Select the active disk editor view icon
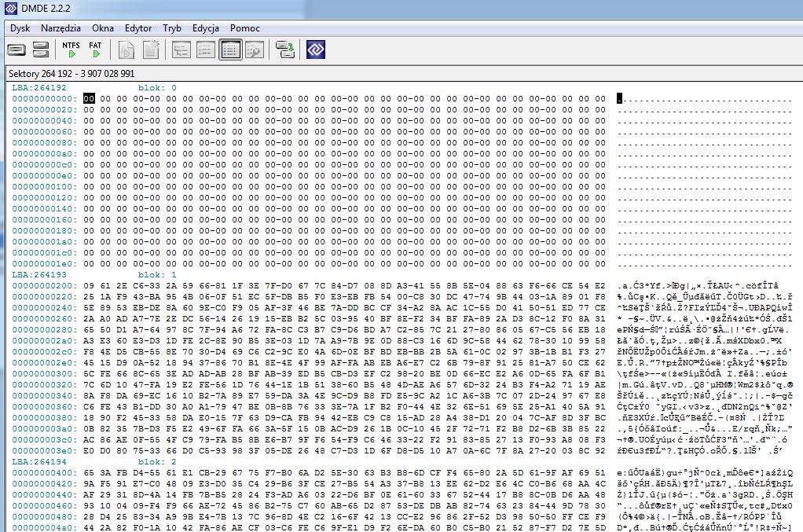The width and height of the screenshot is (803, 532). click(x=230, y=50)
